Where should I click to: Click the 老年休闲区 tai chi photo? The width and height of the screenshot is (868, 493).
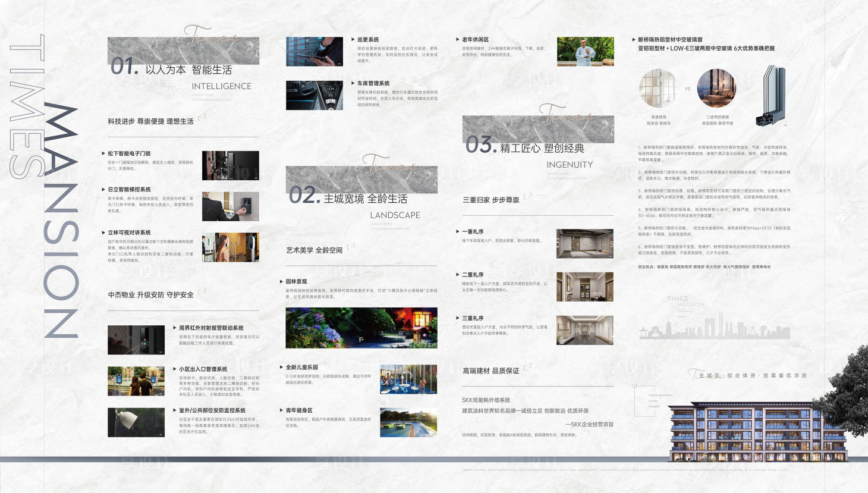coord(586,51)
